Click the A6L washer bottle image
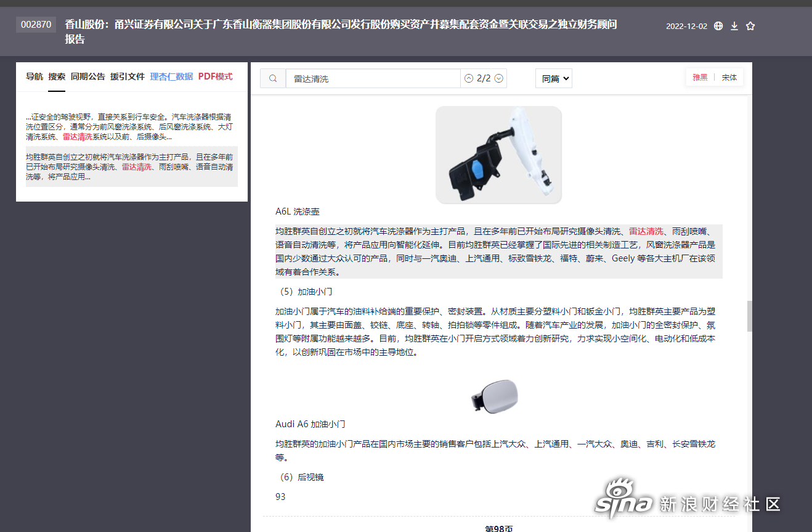Screen dimensions: 812x532 (x=498, y=155)
